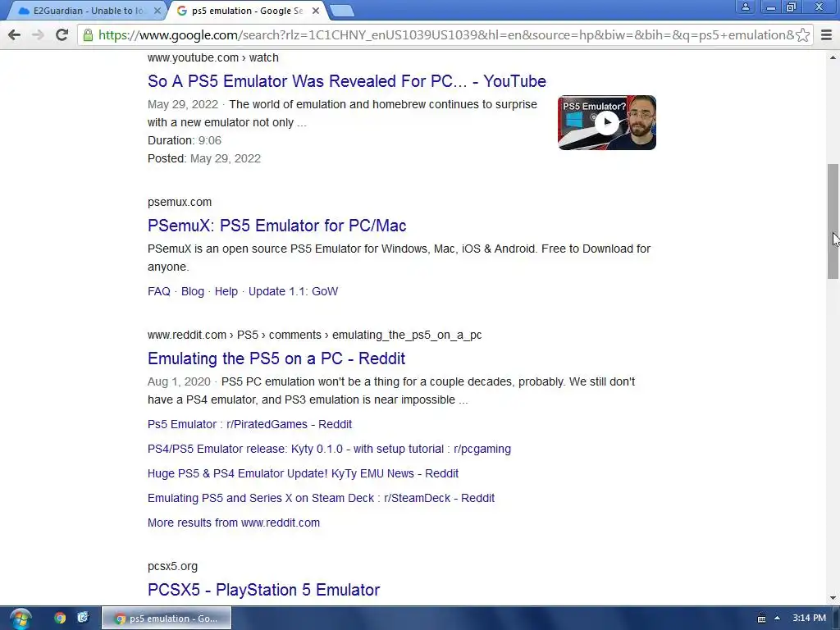
Task: Open 'Ps5 Emulator : r/PiratedGames - Reddit' link
Action: click(x=249, y=424)
